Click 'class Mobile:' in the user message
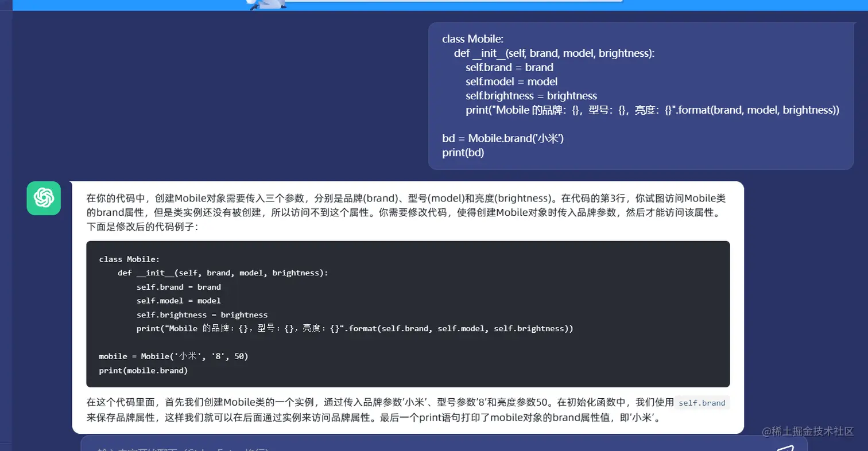The height and width of the screenshot is (451, 868). coord(472,39)
